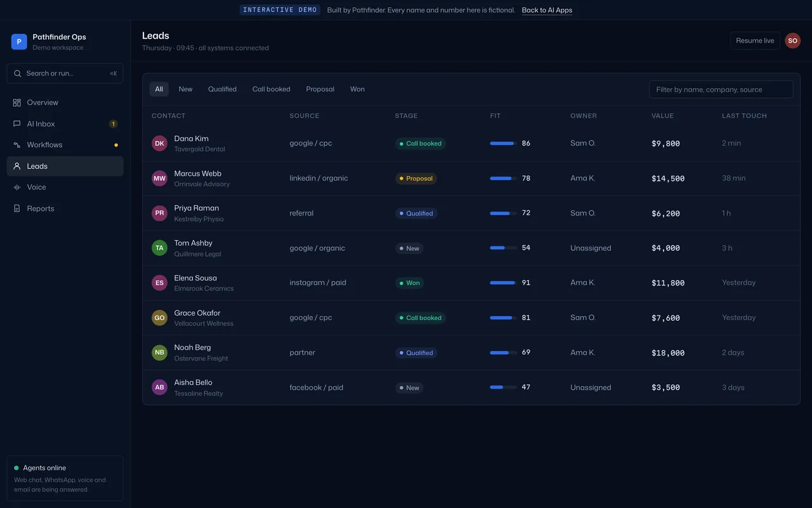The image size is (812, 508).
Task: Click Elena Sousa's ES avatar
Action: click(159, 283)
